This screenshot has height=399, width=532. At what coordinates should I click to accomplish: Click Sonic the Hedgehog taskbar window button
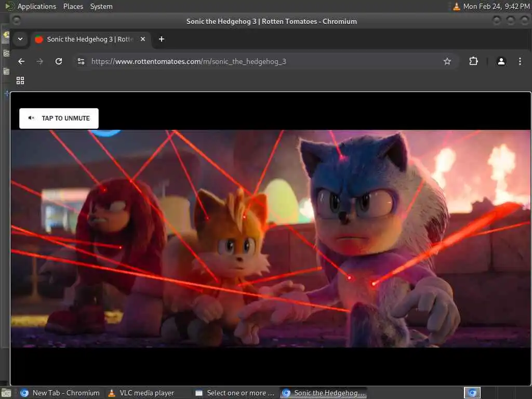pos(324,393)
